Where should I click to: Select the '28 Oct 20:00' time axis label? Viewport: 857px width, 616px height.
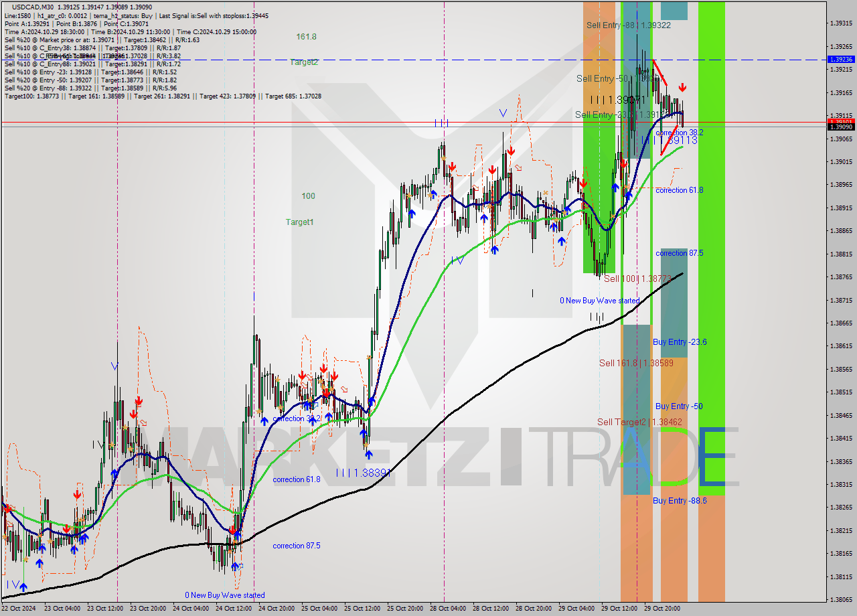[x=534, y=609]
